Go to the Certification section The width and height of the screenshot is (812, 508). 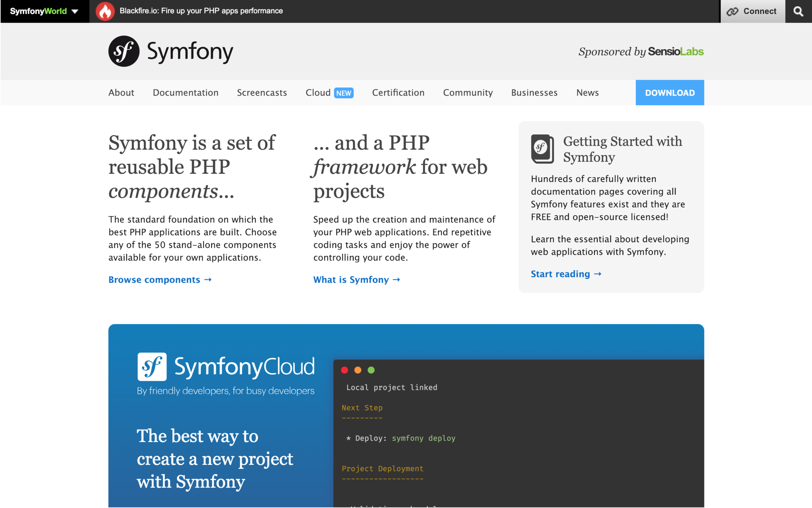398,93
